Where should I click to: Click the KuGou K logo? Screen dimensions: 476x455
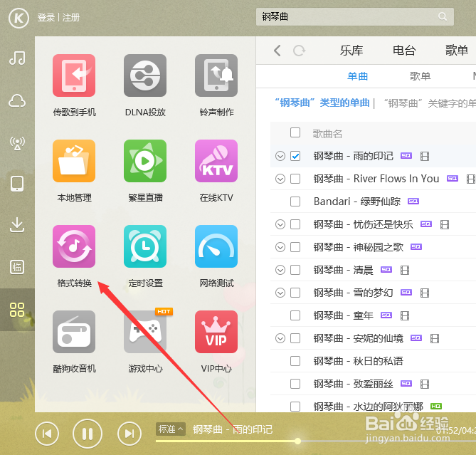click(18, 18)
